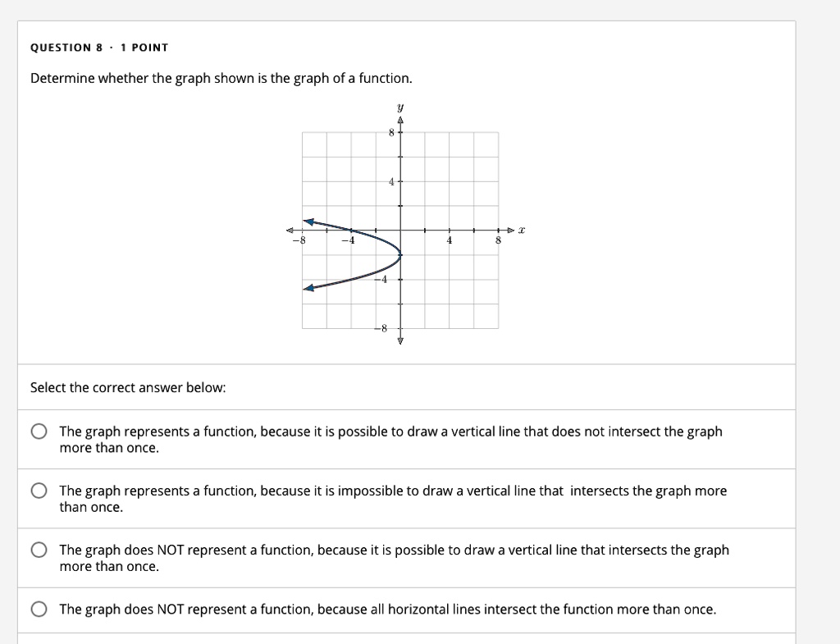Click the 8 tick mark on the y-axis

(x=391, y=131)
